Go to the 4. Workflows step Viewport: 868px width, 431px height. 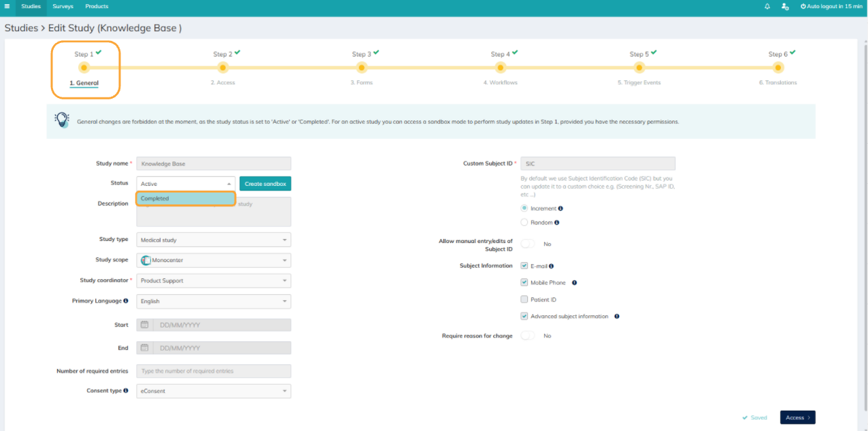coord(500,83)
